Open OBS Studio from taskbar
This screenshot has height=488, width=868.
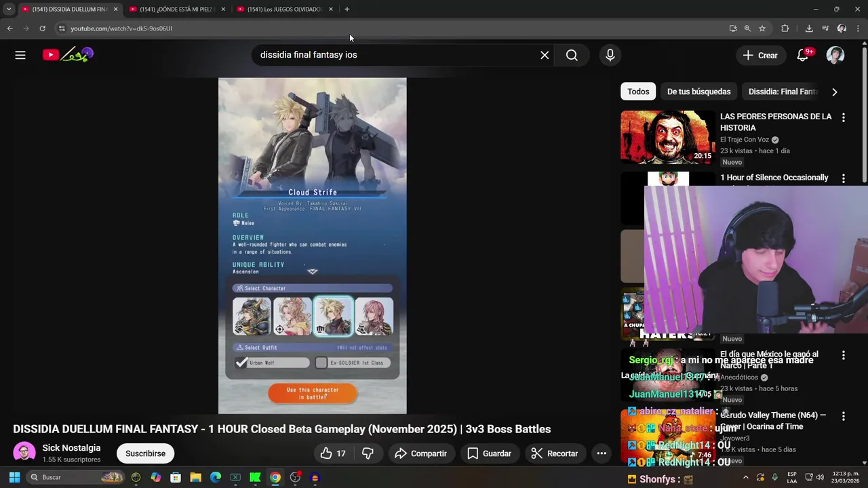pos(295,477)
